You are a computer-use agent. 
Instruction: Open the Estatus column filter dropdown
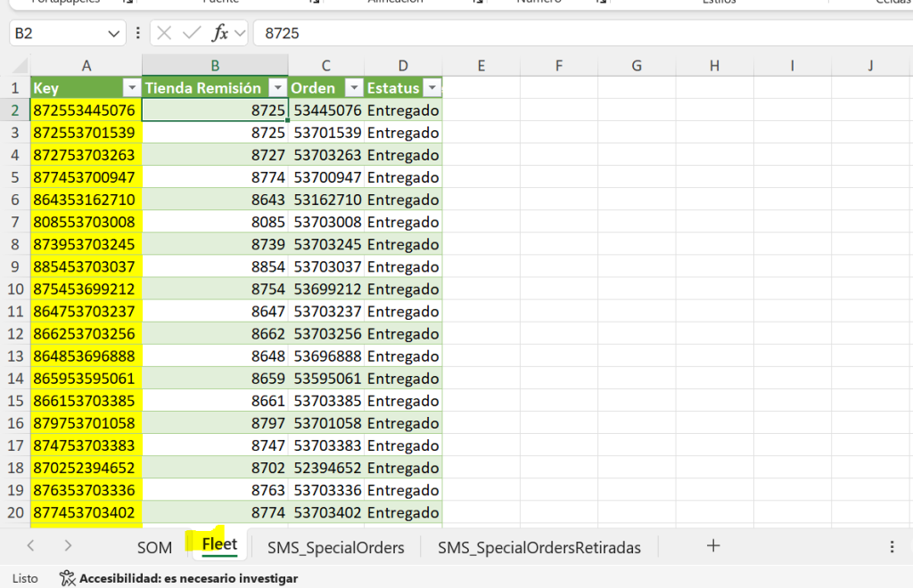tap(432, 88)
